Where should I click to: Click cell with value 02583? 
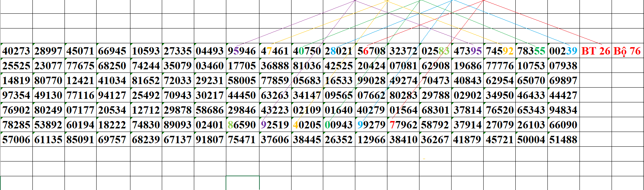435,51
